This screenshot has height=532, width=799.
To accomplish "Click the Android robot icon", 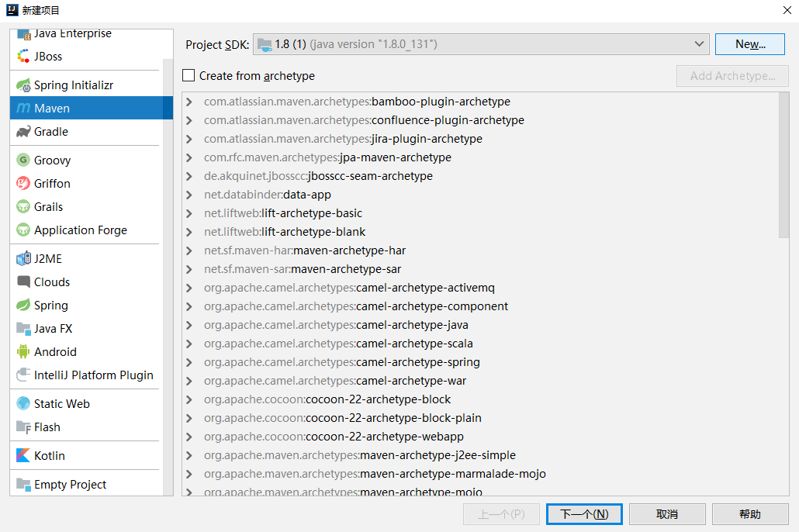I will click(23, 351).
